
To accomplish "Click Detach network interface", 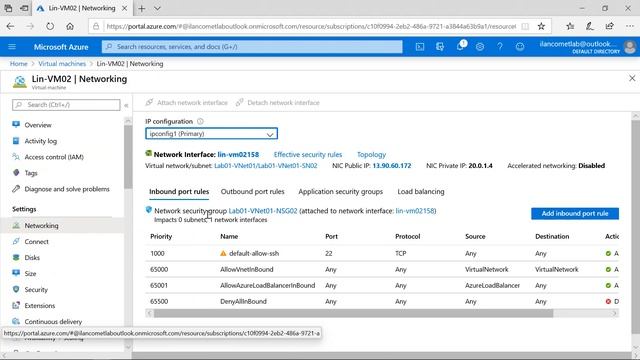I will 278,102.
